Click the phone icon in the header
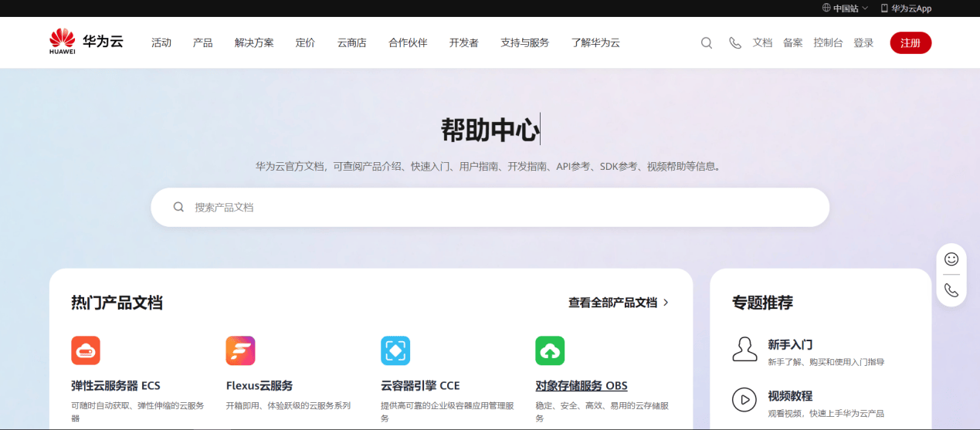This screenshot has width=980, height=430. coord(734,43)
